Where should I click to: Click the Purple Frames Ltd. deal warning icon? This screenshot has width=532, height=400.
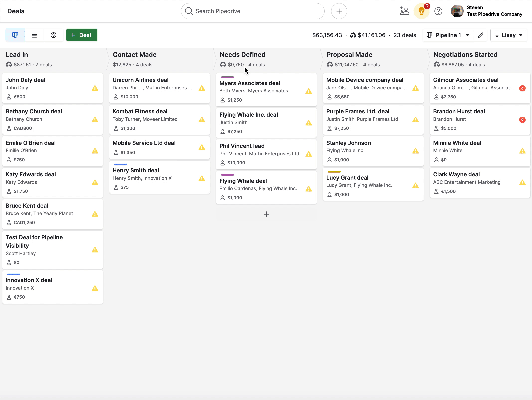(416, 120)
